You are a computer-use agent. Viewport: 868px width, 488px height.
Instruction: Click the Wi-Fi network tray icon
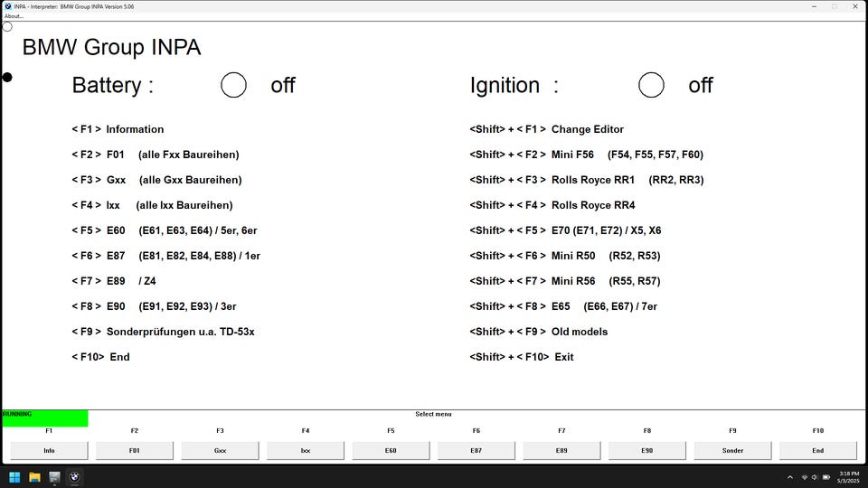(x=805, y=477)
